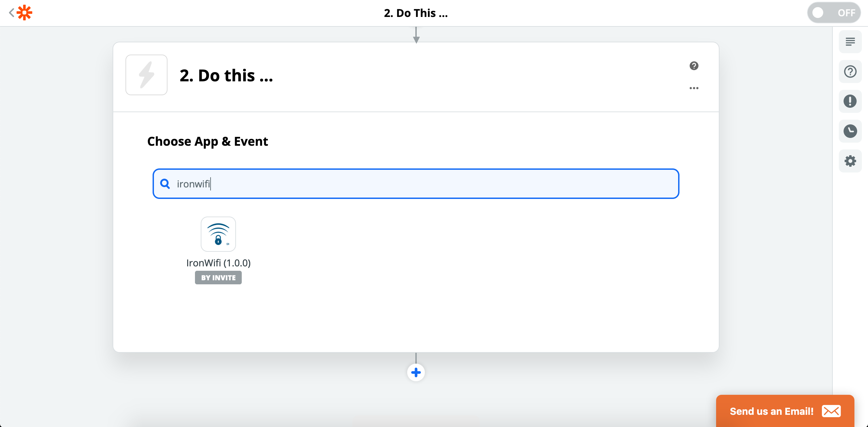This screenshot has height=427, width=868.
Task: Turn the Zap on with the OFF toggle
Action: (833, 13)
